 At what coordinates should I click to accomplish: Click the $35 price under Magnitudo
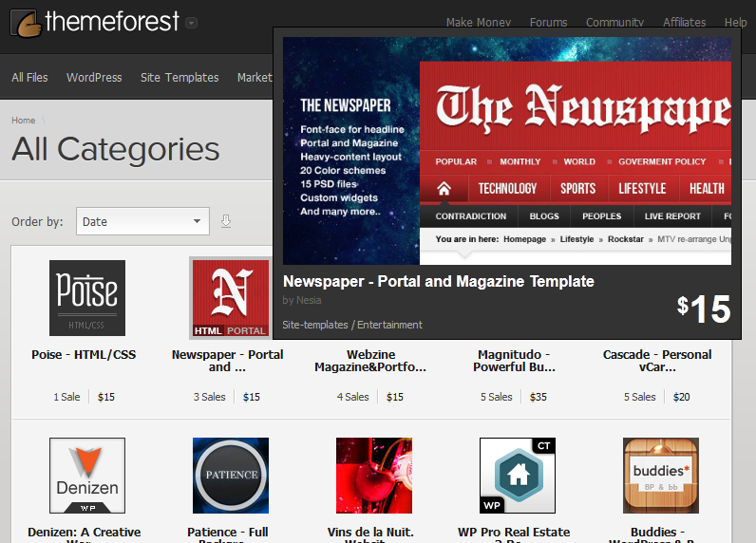pyautogui.click(x=539, y=397)
